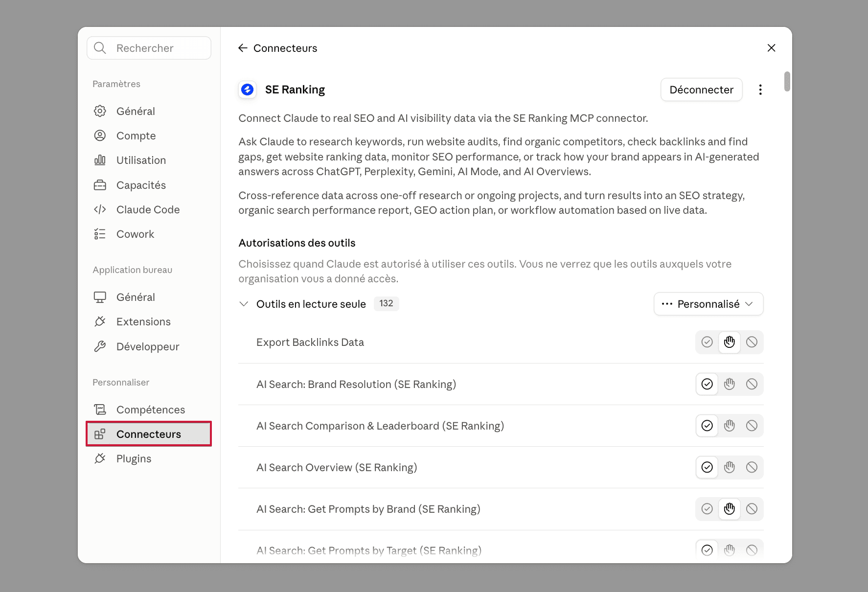
Task: Open Général under Paramètres
Action: [149, 111]
